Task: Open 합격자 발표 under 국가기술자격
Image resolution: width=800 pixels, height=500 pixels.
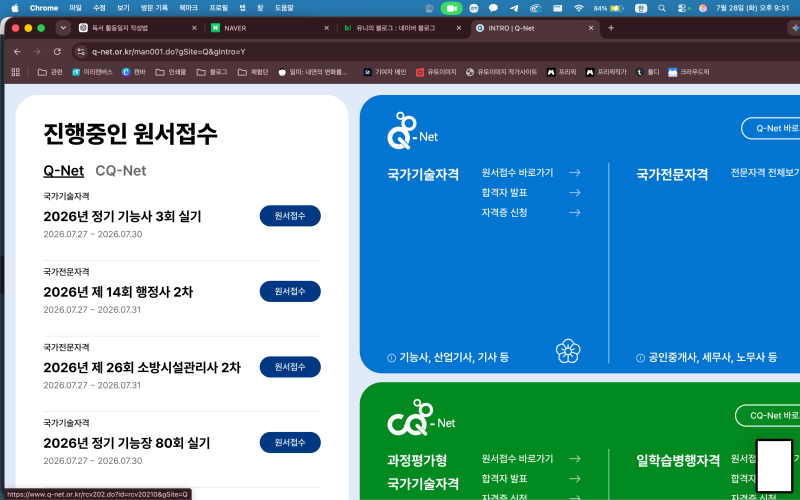Action: [531, 192]
